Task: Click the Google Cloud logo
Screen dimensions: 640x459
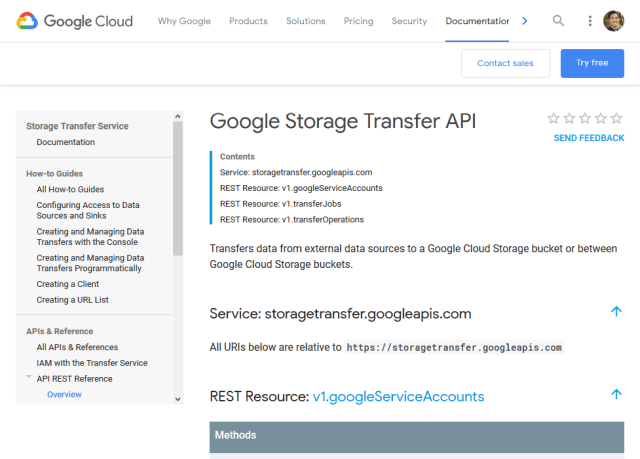Action: [75, 21]
